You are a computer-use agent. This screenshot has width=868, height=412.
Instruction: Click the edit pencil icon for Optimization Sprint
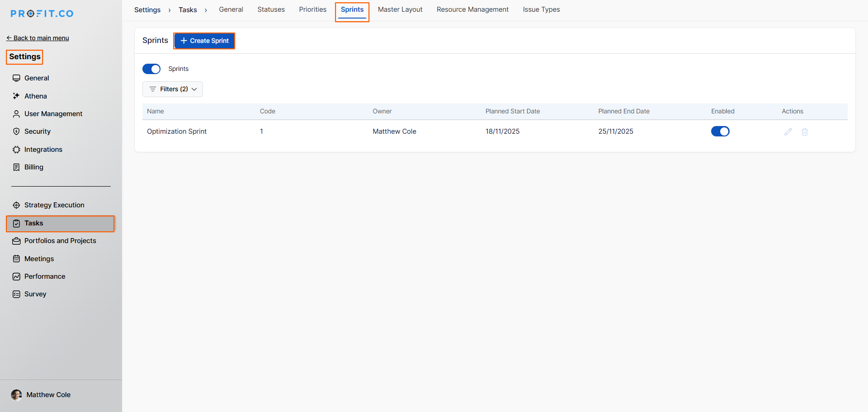[788, 131]
